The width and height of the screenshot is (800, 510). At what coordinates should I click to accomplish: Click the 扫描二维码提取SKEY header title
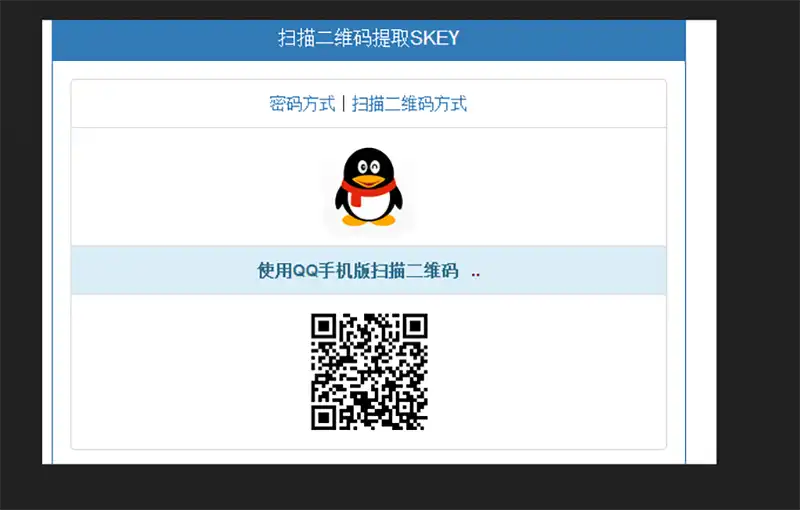[368, 38]
